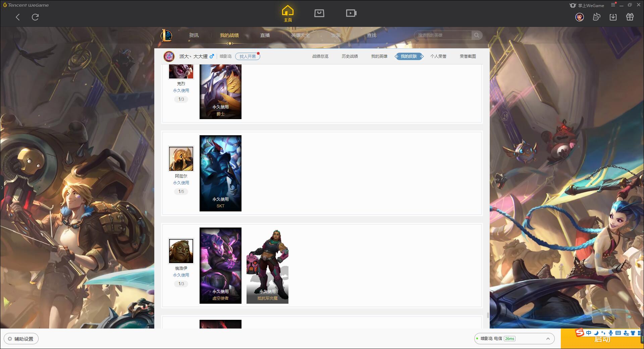
Task: Switch to the 直播 tab
Action: [265, 35]
